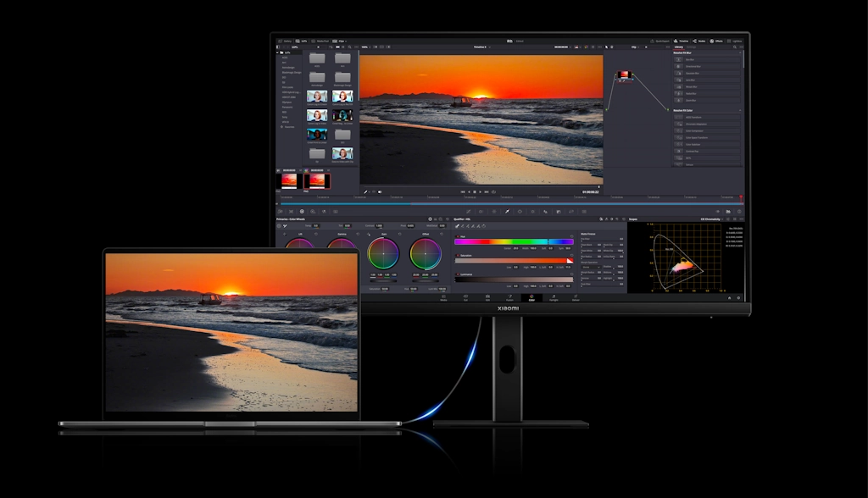Open the Gallery panel
868x498 pixels.
[286, 41]
